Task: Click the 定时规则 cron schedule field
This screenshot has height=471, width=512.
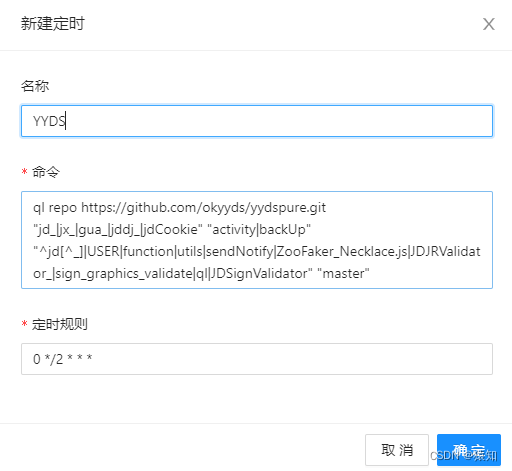Action: pos(257,359)
